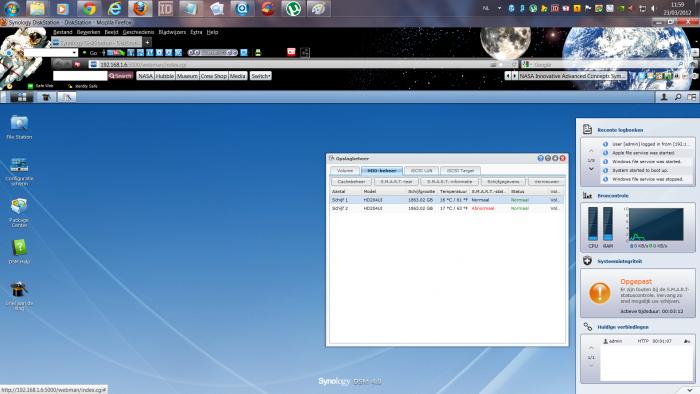Click the help button in Opslagbeheer window
This screenshot has width=700, height=394.
tap(540, 158)
